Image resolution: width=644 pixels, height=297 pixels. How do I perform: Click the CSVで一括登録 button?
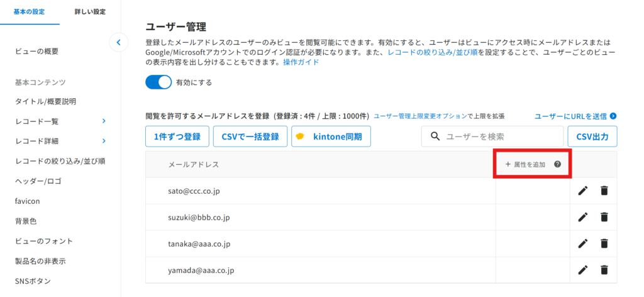pos(250,137)
